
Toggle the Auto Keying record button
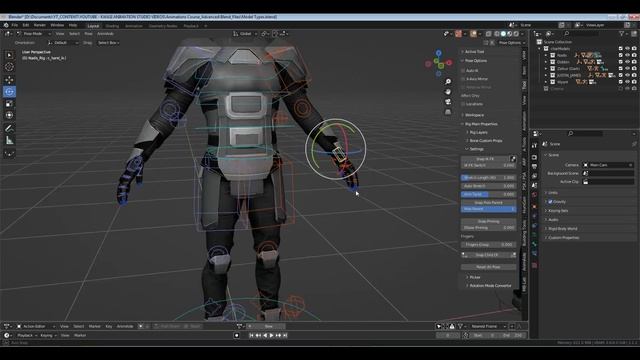point(237,336)
